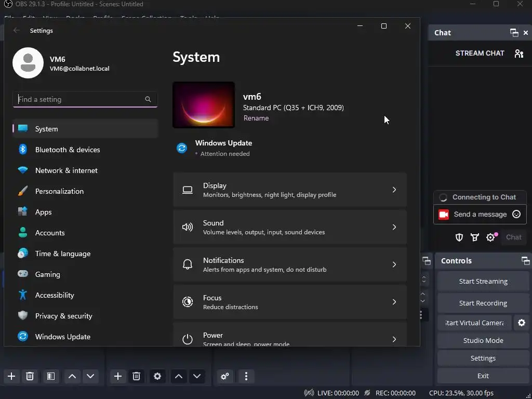Float the Controls dock with pop-out icon
Image resolution: width=532 pixels, height=399 pixels.
[x=525, y=261]
